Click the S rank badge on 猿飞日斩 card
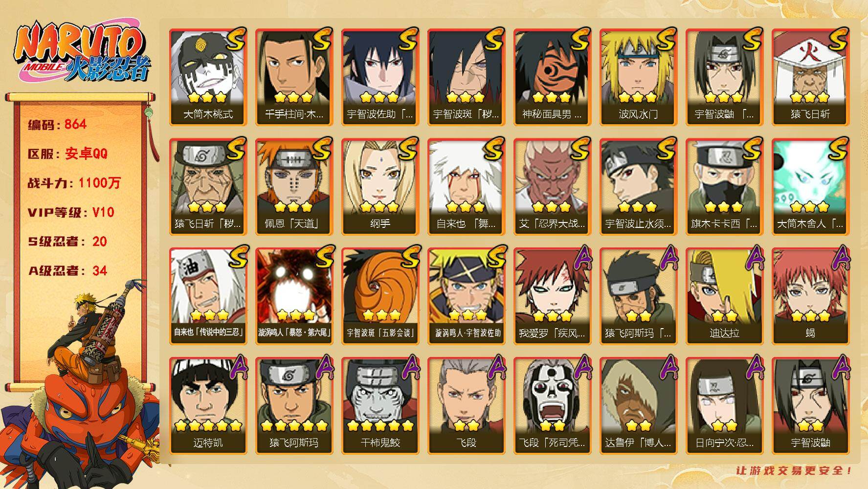This screenshot has width=868, height=489. (x=837, y=40)
